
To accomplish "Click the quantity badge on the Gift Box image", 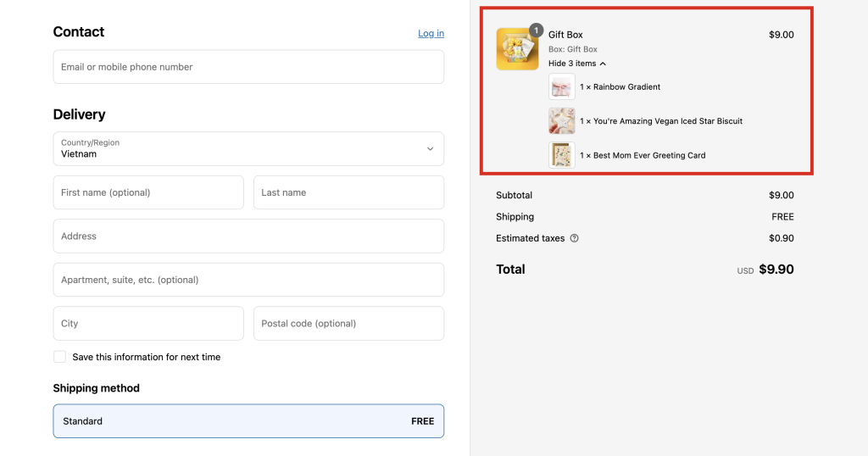I will click(536, 31).
